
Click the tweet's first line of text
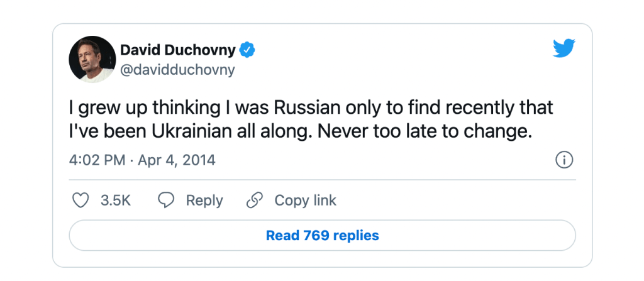(x=311, y=107)
